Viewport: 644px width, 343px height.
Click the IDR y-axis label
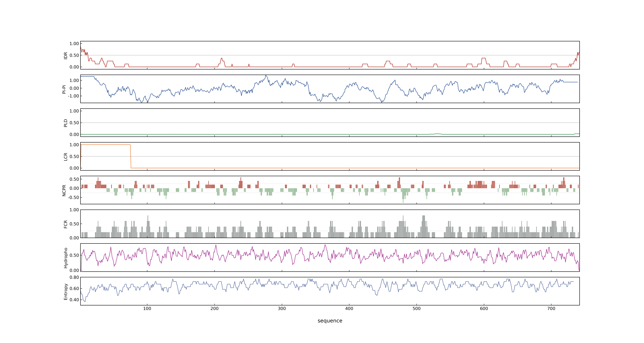click(x=66, y=55)
